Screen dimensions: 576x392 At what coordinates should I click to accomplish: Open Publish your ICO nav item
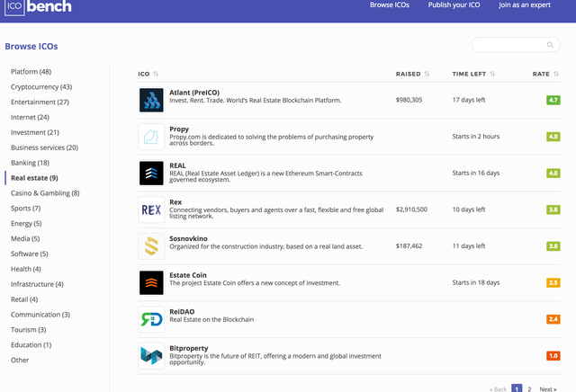point(454,4)
